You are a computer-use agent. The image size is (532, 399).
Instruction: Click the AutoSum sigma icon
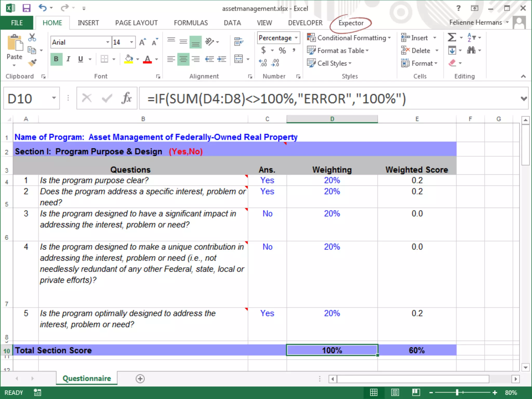tap(452, 37)
